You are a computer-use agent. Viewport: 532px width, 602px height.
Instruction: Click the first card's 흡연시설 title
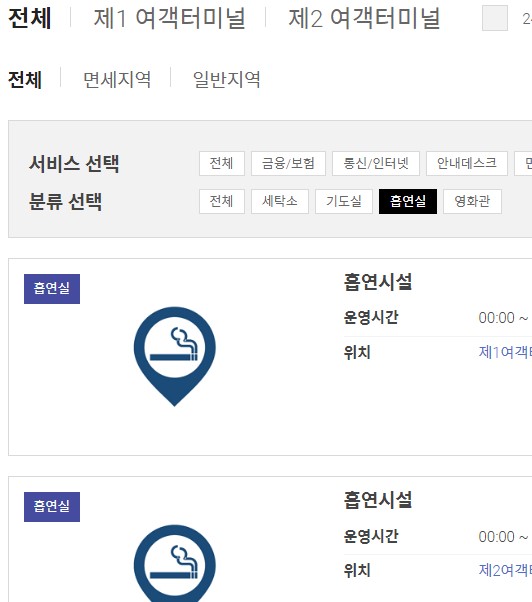point(378,282)
